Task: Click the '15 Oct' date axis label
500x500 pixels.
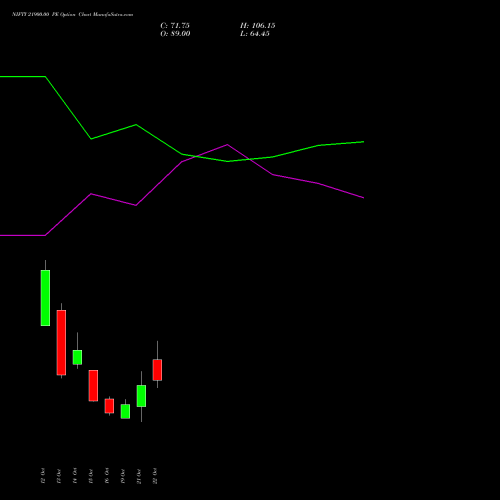Action: pos(91,476)
